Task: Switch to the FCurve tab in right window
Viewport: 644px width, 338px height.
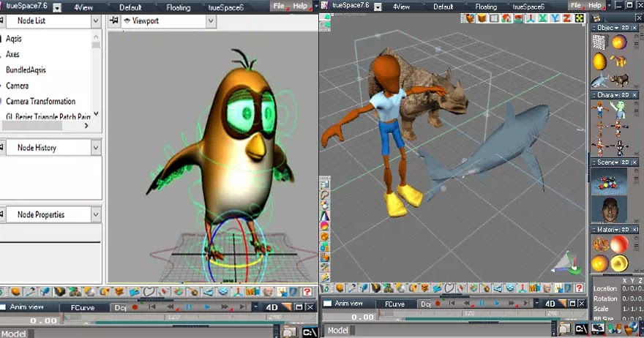Action: [394, 304]
